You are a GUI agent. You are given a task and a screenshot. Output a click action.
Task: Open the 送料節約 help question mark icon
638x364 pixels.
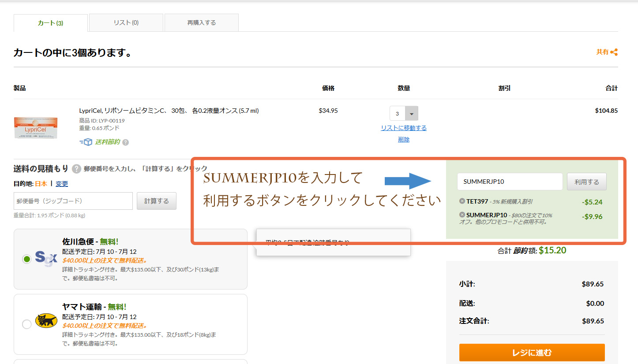click(x=126, y=142)
